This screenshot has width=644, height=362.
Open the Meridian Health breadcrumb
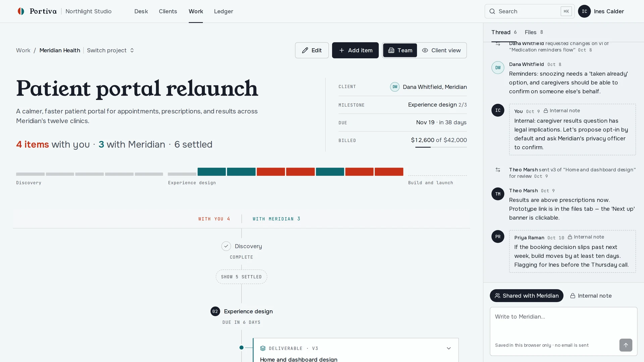(60, 50)
